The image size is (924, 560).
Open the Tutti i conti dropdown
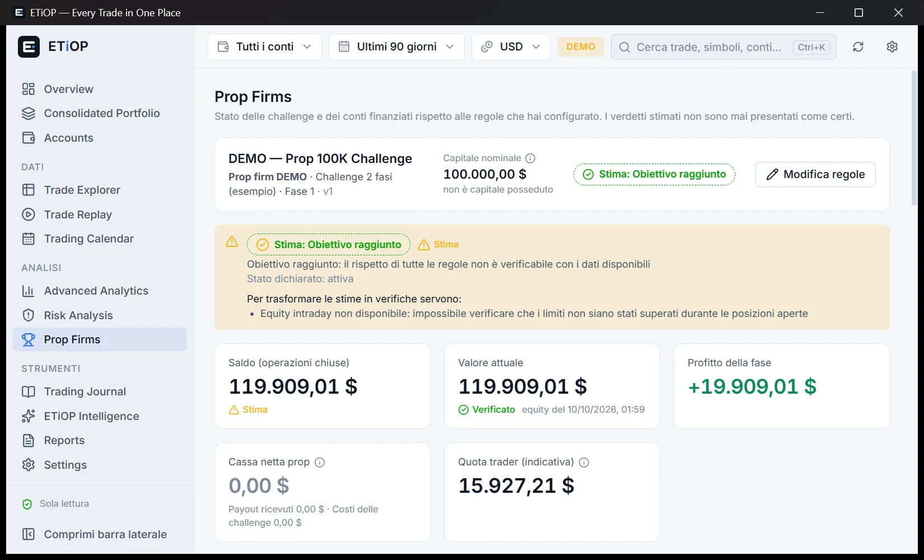[x=265, y=47]
